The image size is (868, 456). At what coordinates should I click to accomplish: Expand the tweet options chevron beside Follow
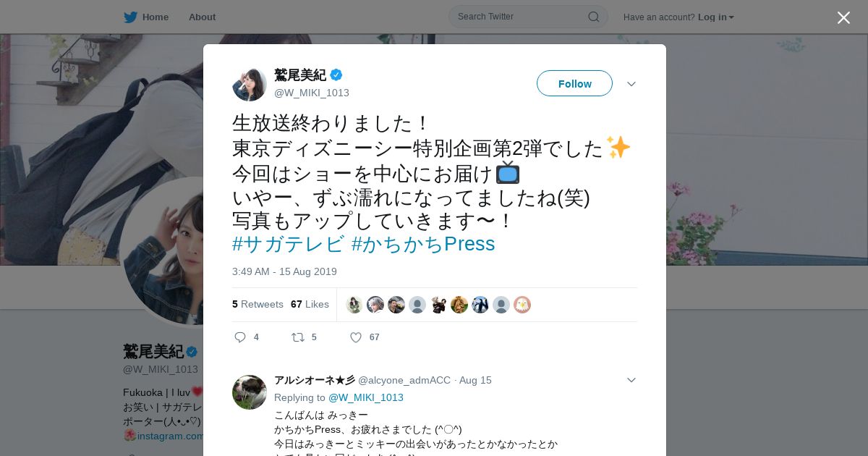(631, 84)
